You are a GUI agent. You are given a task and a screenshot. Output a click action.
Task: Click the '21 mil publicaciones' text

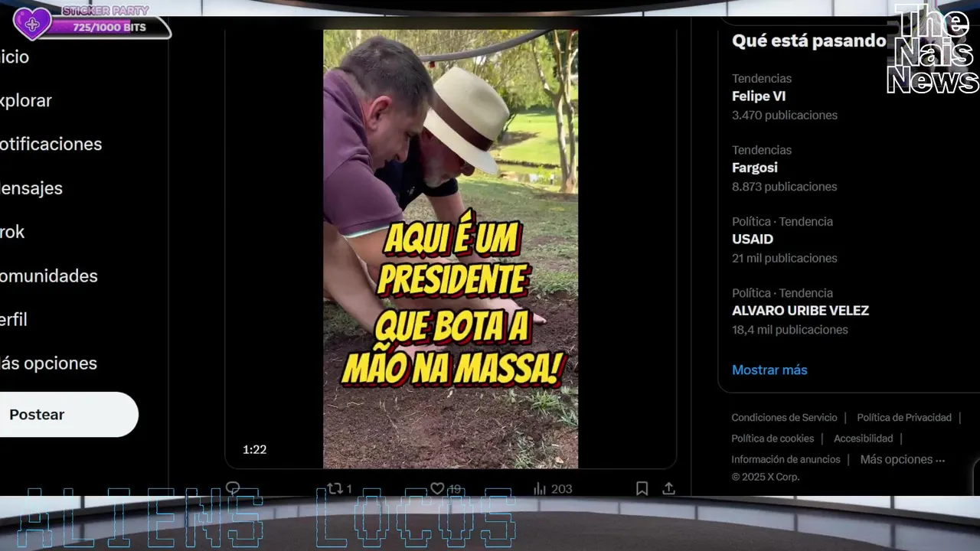pos(784,258)
